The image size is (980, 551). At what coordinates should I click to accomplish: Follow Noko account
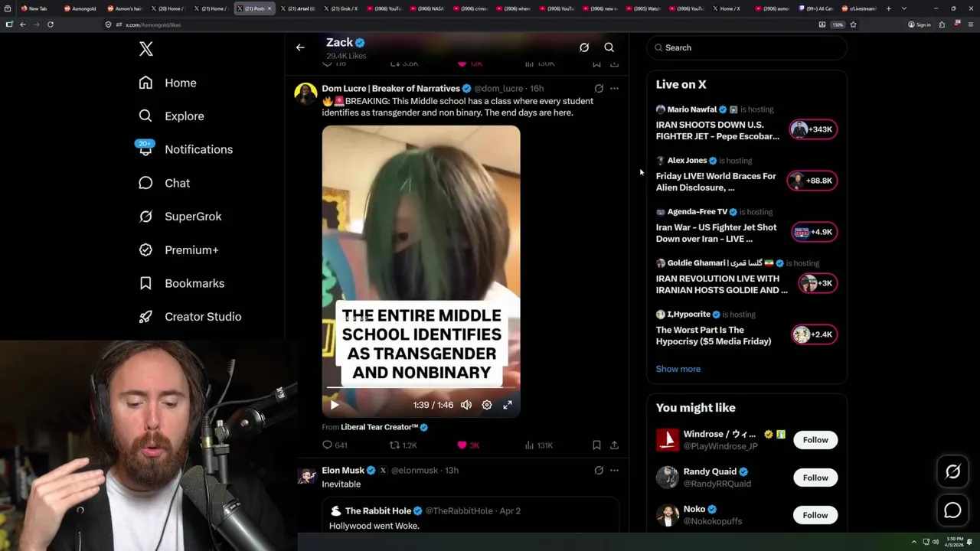(815, 515)
